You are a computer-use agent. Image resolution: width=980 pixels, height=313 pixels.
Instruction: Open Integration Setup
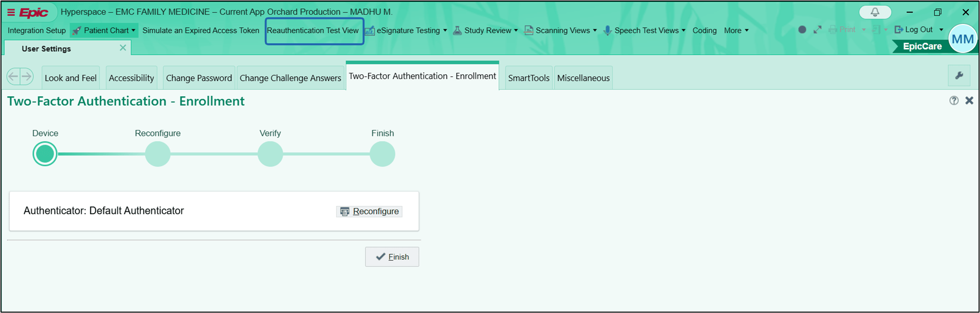point(37,30)
